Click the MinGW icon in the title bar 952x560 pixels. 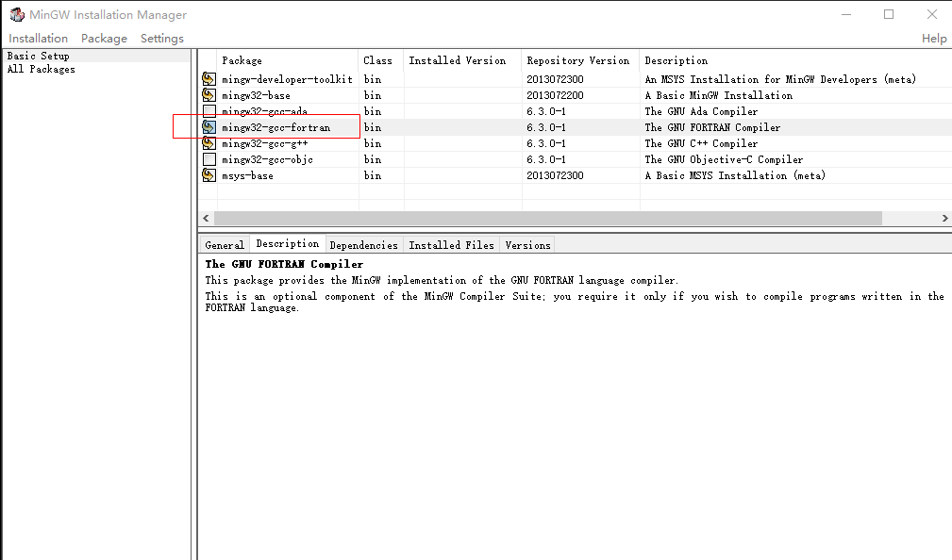pos(16,14)
